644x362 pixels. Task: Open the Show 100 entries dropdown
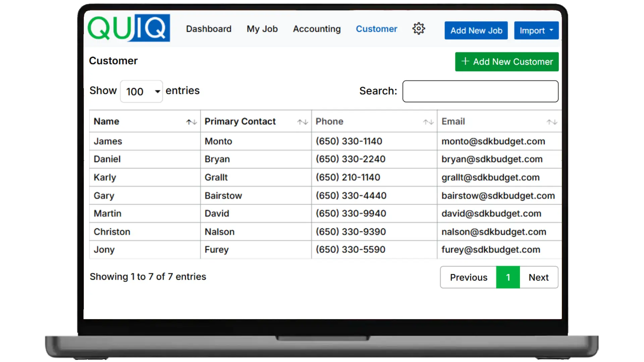[141, 91]
